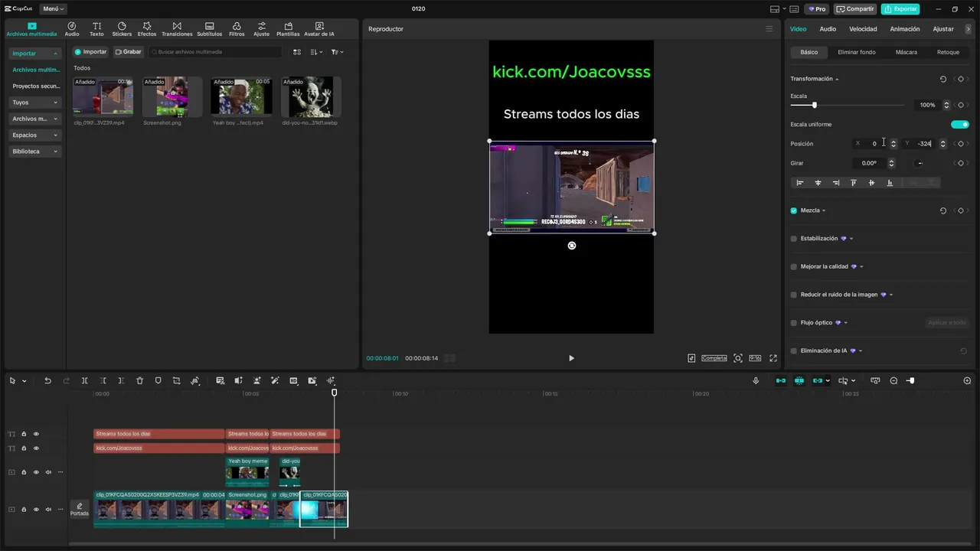The width and height of the screenshot is (980, 551).
Task: Open the media filter dropdown
Action: pos(337,52)
